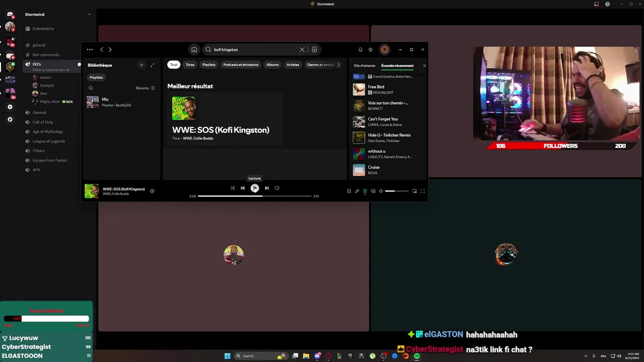This screenshot has width=644, height=362.
Task: Create playlist with plus icon in Bibliothèque
Action: tap(141, 65)
